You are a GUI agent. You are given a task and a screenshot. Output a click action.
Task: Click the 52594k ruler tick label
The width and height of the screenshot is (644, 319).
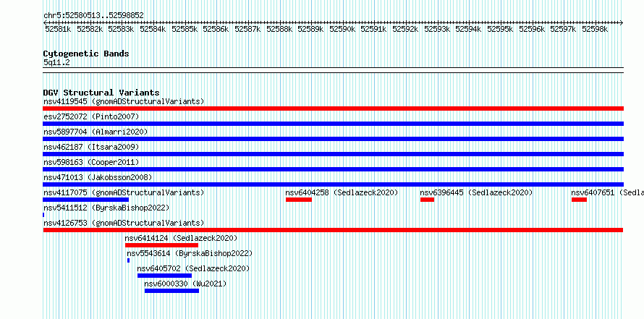[x=468, y=29]
